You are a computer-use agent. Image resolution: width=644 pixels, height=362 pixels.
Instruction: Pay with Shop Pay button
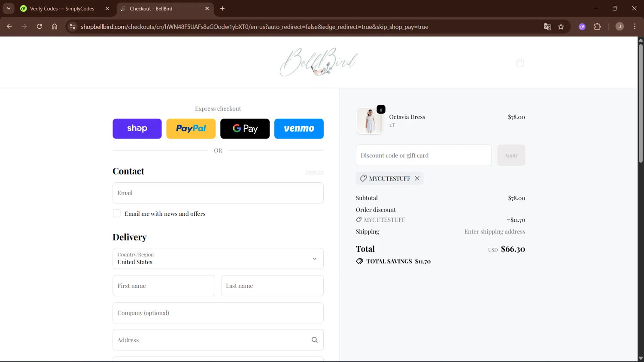[x=137, y=129]
